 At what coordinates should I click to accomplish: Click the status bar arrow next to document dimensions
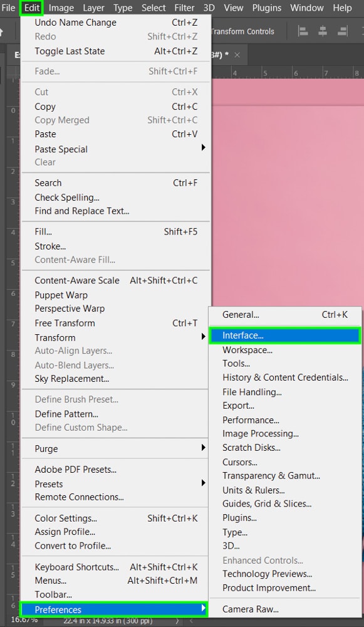point(177,621)
